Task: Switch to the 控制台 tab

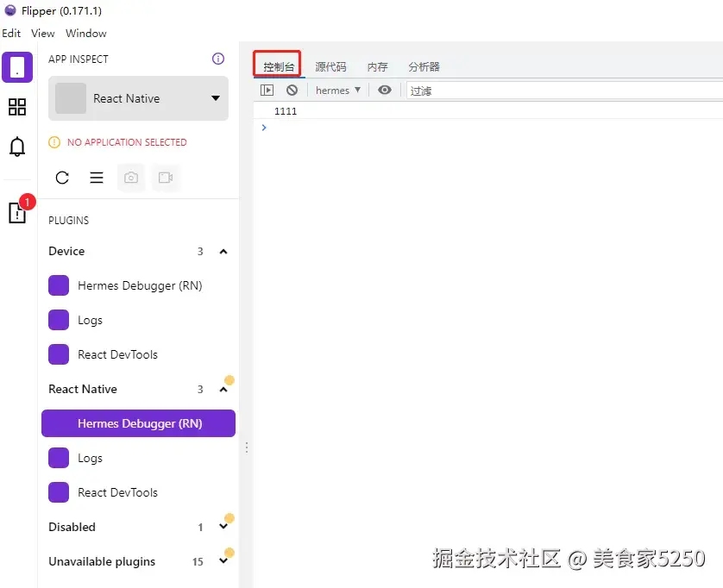Action: point(279,67)
